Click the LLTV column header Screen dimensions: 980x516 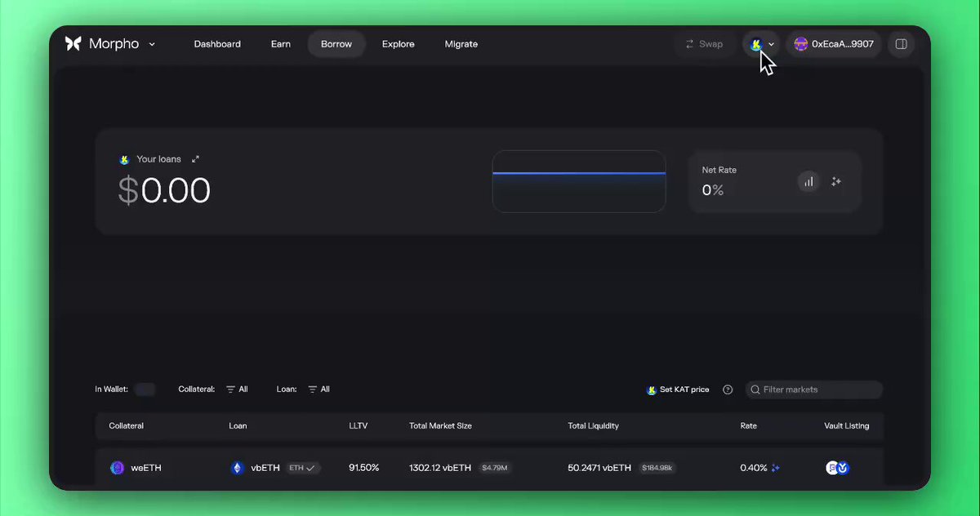[358, 425]
